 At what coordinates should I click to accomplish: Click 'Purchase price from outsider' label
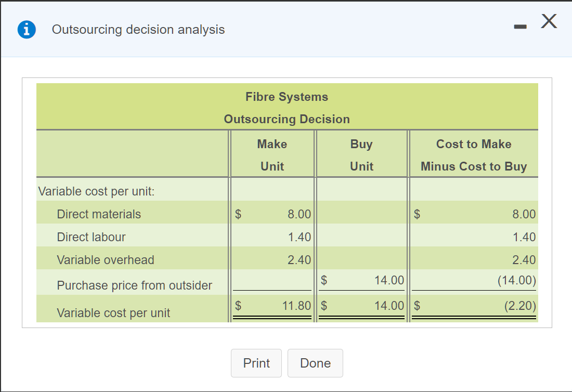pos(134,285)
